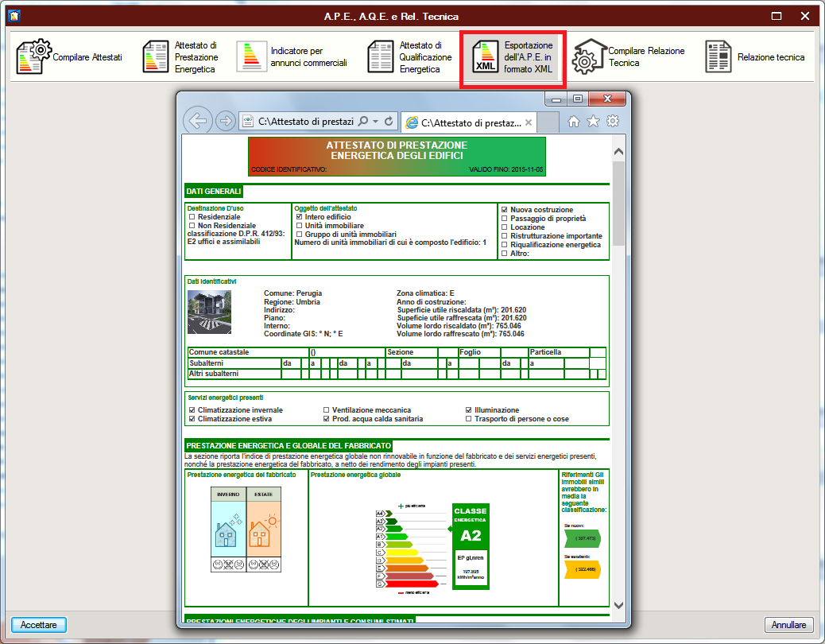Viewport: 825px width, 644px height.
Task: Open a new blank browser tab
Action: tap(548, 122)
